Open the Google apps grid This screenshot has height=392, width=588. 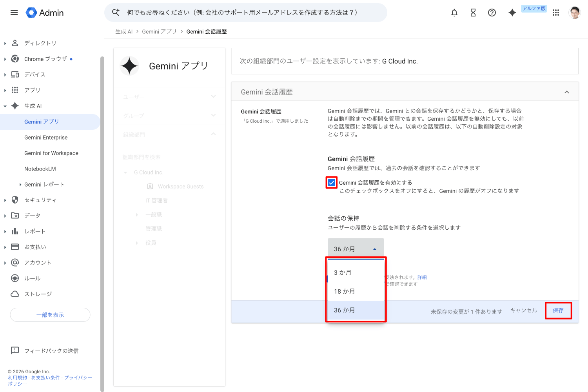pyautogui.click(x=556, y=13)
